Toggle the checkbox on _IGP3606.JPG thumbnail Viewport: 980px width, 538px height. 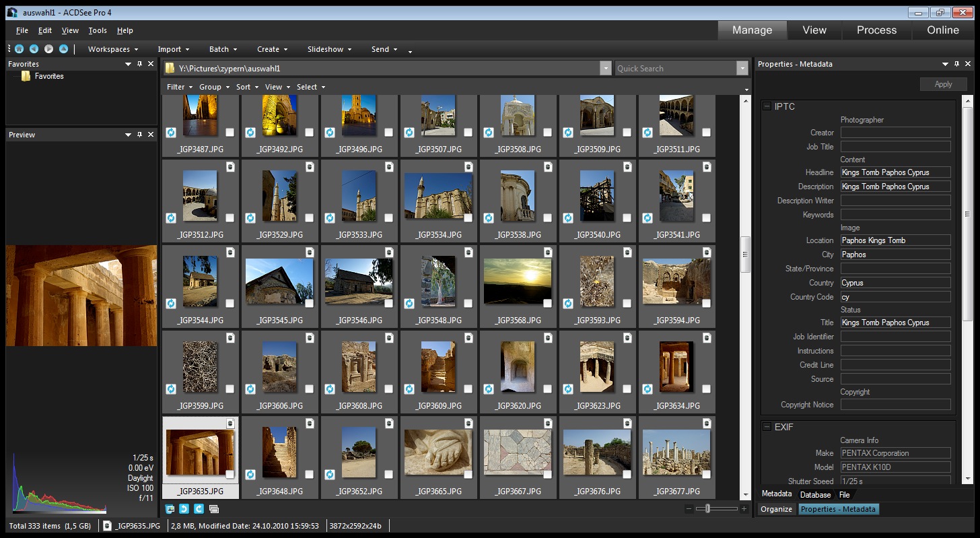point(310,389)
